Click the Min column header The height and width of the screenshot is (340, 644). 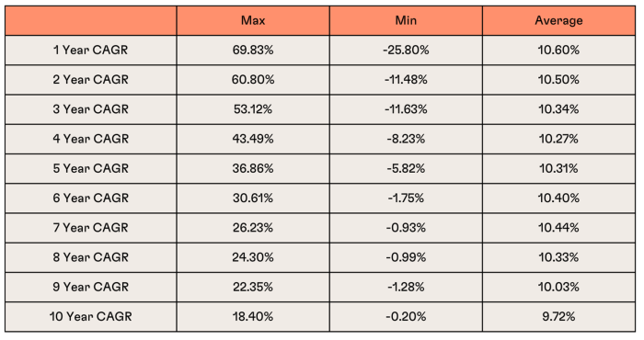point(406,20)
